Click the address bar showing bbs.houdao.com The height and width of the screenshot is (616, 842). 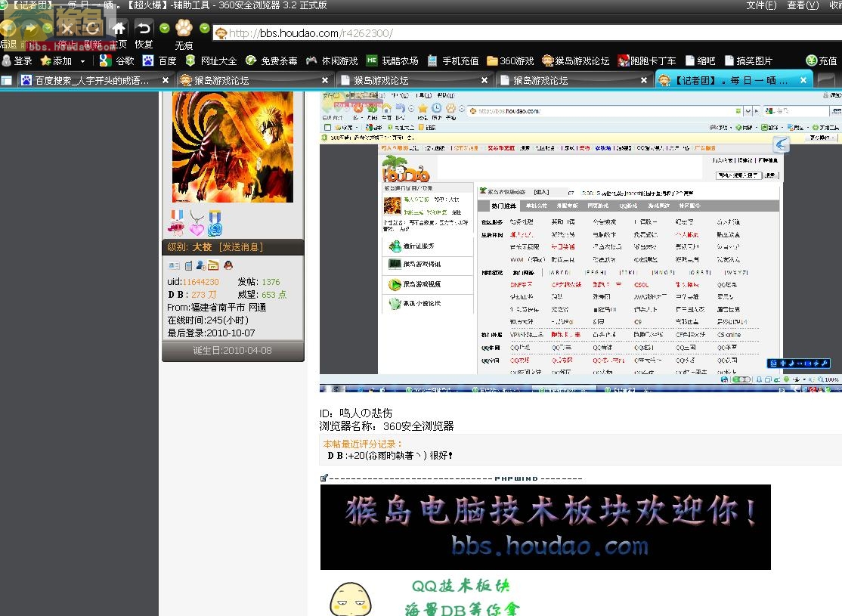(x=526, y=33)
